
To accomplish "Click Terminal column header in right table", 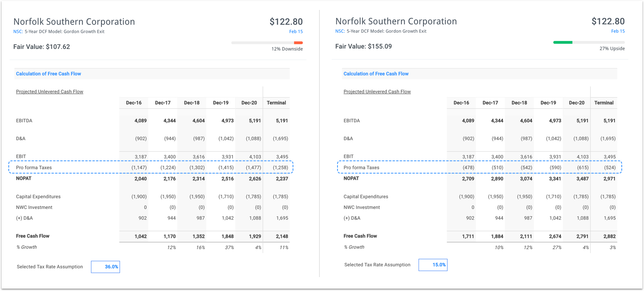I will tap(604, 103).
